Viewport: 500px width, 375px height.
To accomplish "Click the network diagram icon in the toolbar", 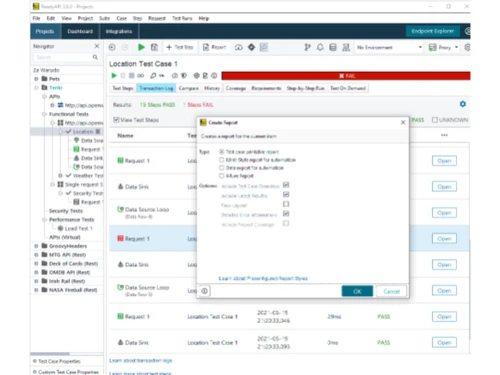I will pyautogui.click(x=346, y=47).
